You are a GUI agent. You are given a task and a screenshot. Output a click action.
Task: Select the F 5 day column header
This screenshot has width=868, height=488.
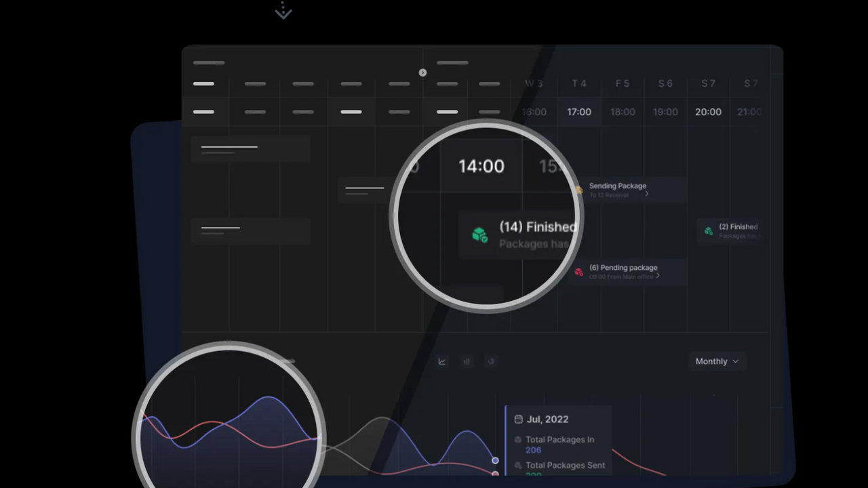tap(623, 83)
